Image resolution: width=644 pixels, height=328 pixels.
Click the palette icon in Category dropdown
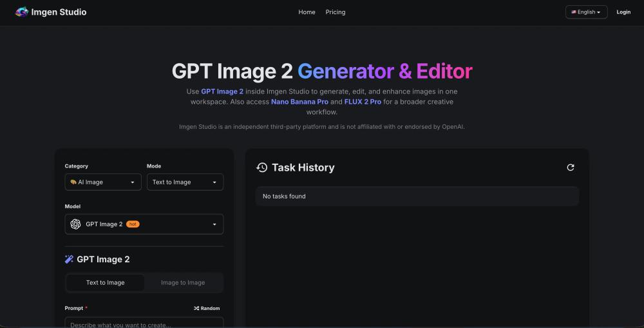pyautogui.click(x=73, y=182)
